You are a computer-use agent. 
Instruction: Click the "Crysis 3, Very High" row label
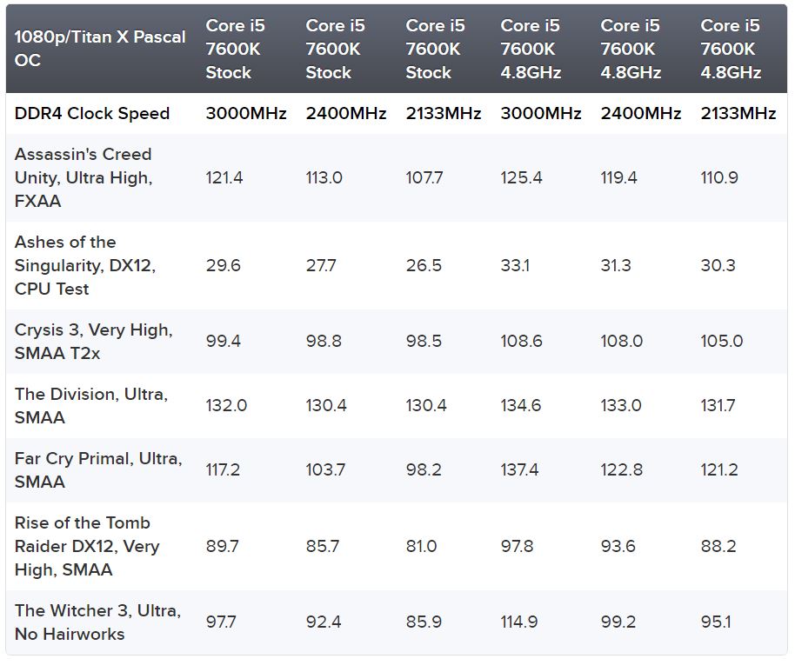point(93,342)
